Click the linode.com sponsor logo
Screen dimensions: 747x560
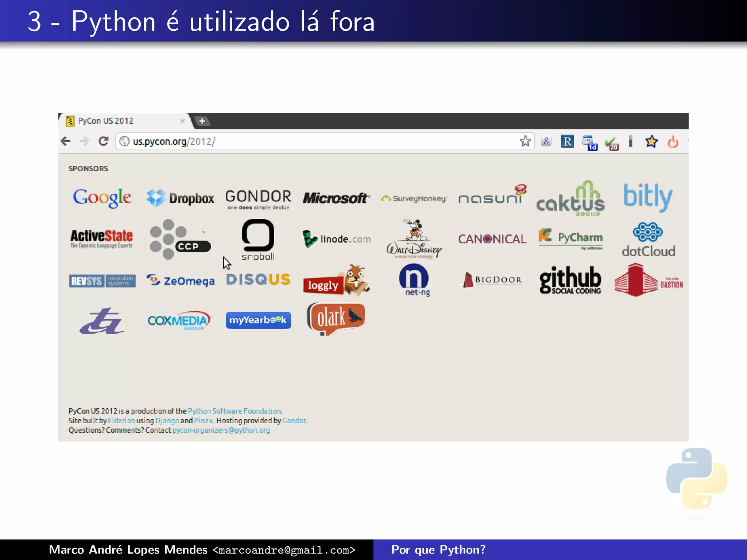tap(337, 239)
